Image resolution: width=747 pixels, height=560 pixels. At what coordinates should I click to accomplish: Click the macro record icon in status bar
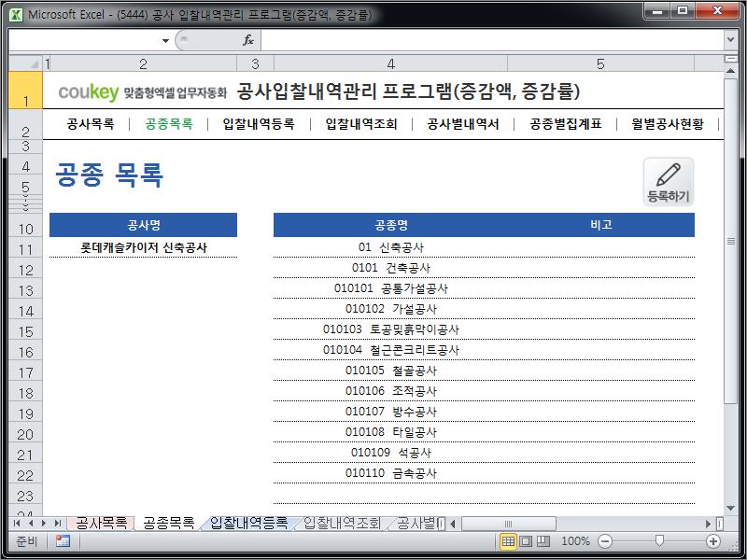tap(63, 541)
